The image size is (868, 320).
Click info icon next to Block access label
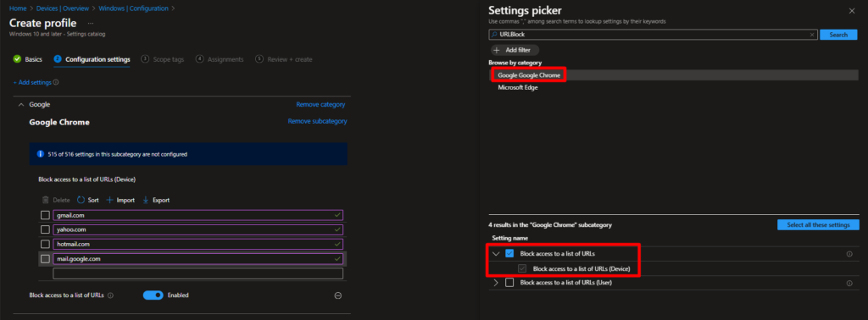pos(110,295)
